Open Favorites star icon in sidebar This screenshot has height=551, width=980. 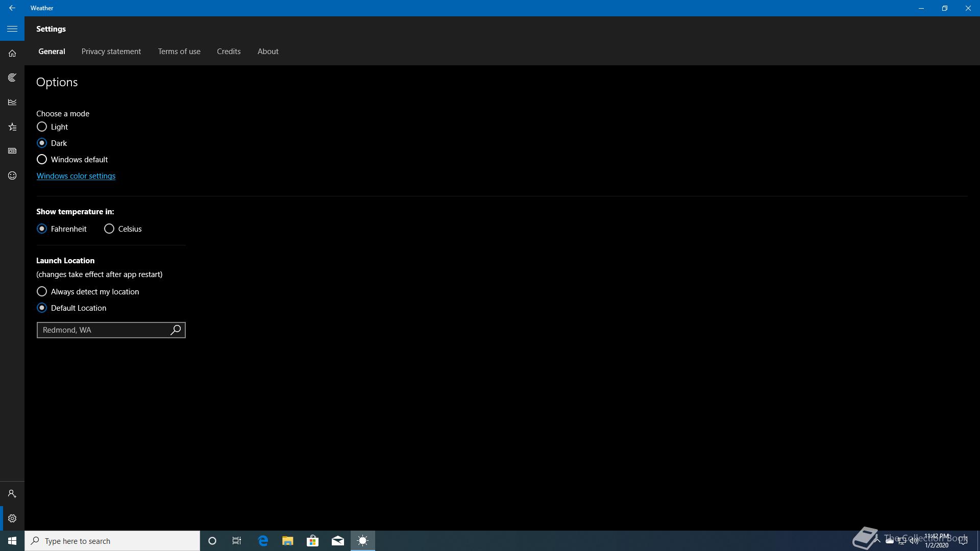click(12, 127)
